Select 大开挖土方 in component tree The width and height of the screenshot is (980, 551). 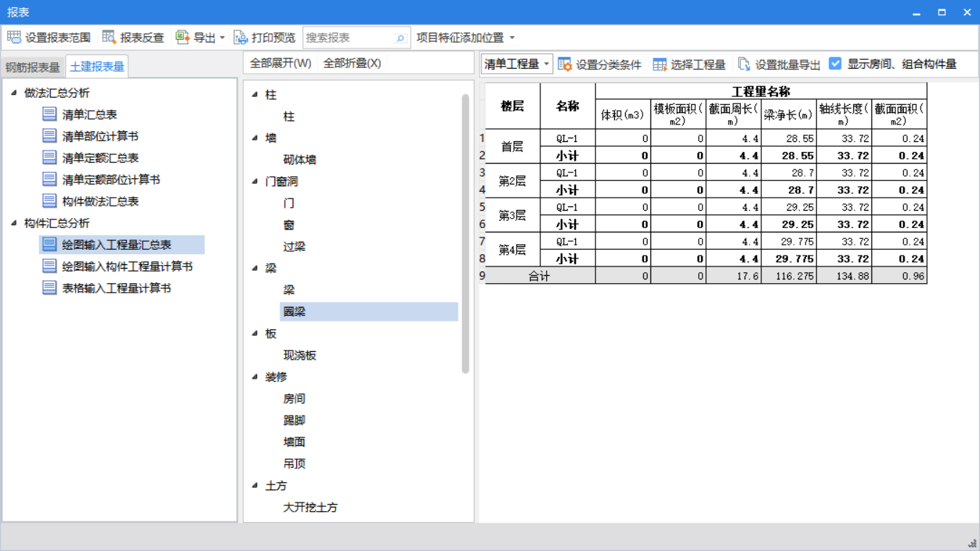click(x=310, y=507)
